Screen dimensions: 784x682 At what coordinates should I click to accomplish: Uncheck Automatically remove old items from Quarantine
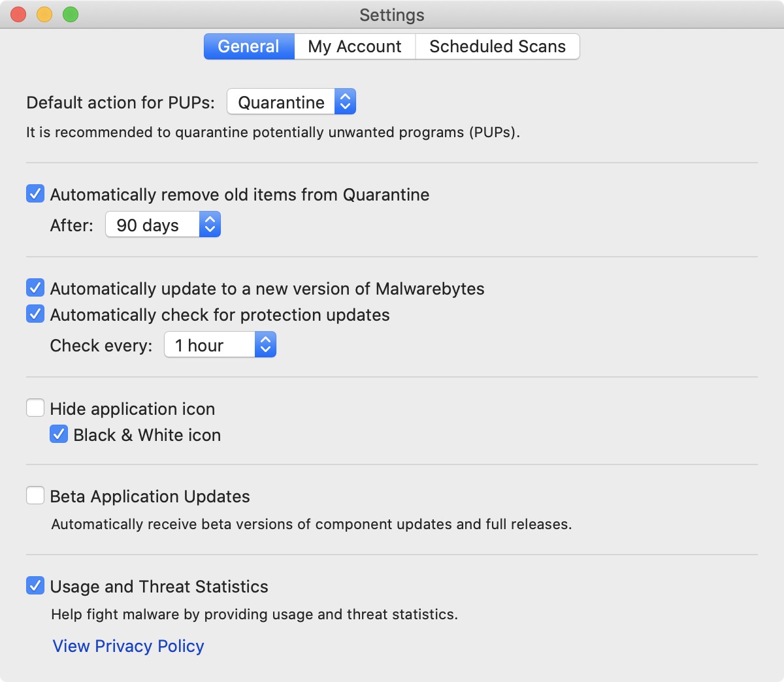(x=35, y=194)
